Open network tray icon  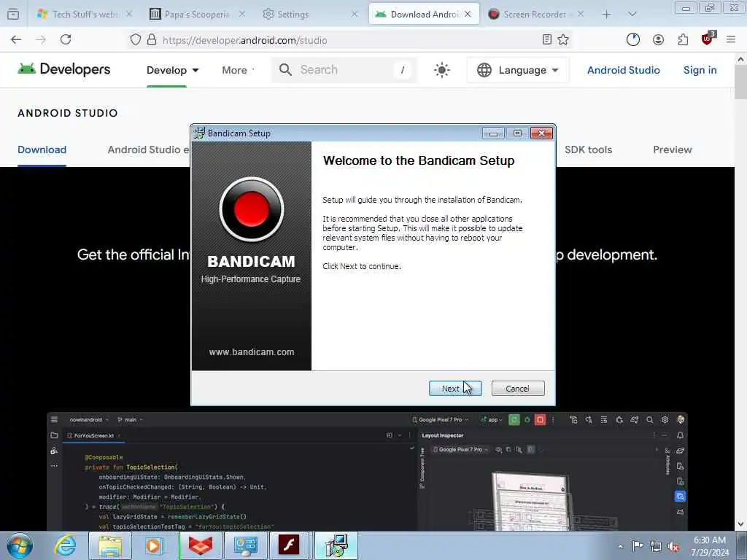pyautogui.click(x=656, y=546)
